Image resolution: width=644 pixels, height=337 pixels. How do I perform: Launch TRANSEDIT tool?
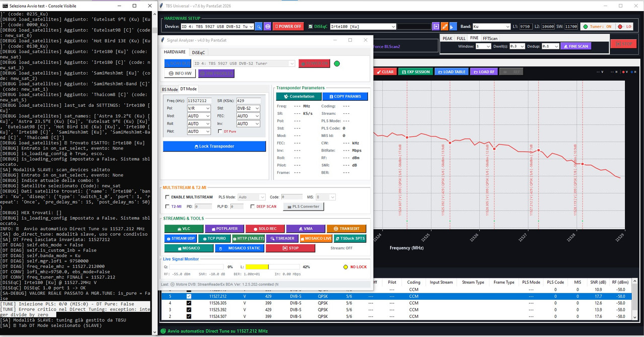346,229
